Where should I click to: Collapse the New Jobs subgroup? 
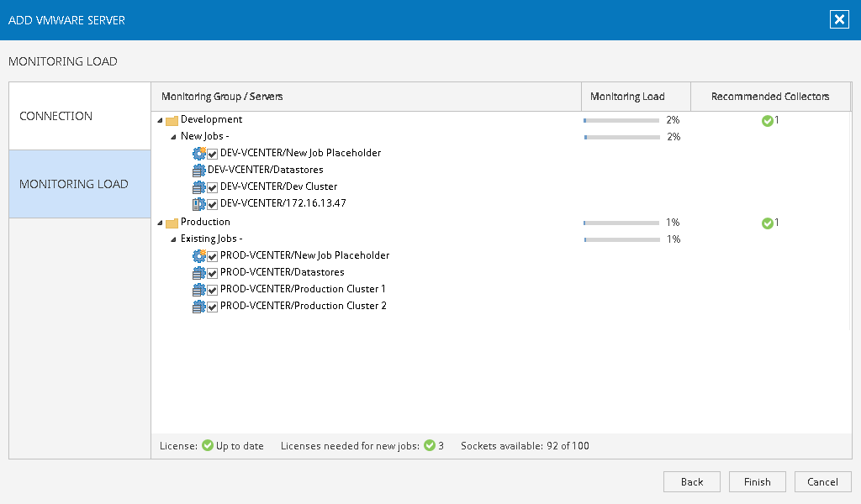[x=173, y=136]
